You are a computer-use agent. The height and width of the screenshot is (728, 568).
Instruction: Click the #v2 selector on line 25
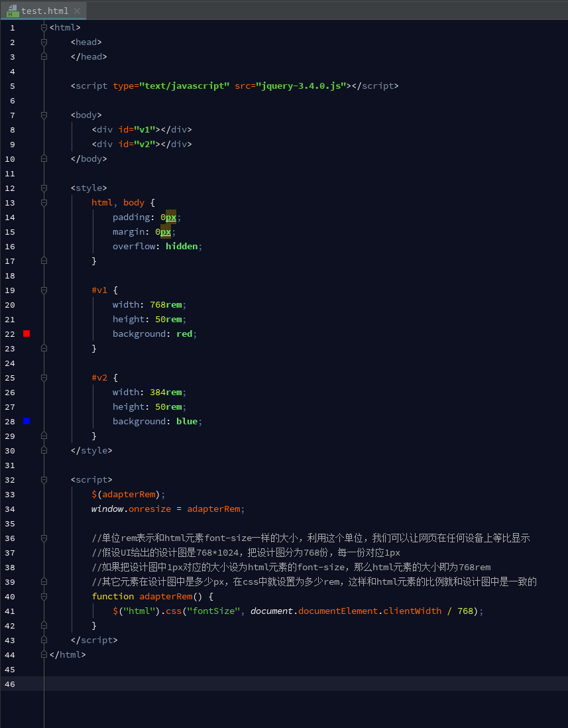pos(99,377)
